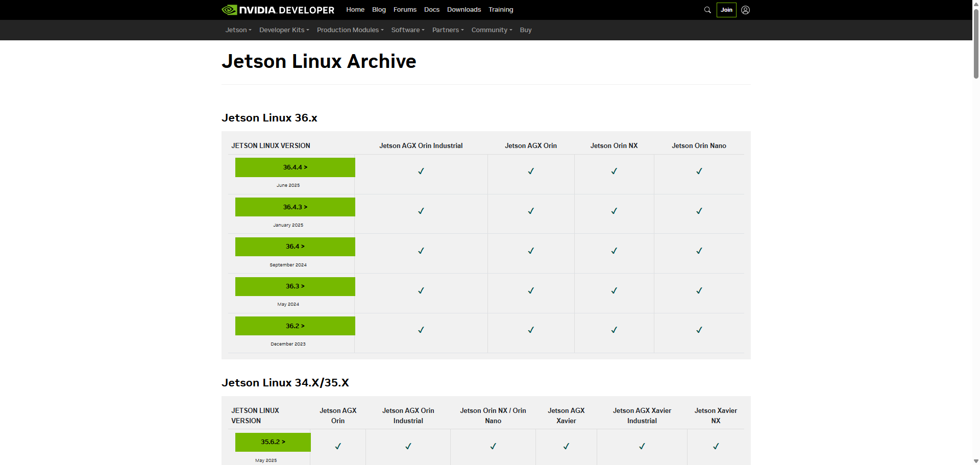Click checkmark for 35.6.2 Orin NX / Orin Nano

(x=493, y=446)
